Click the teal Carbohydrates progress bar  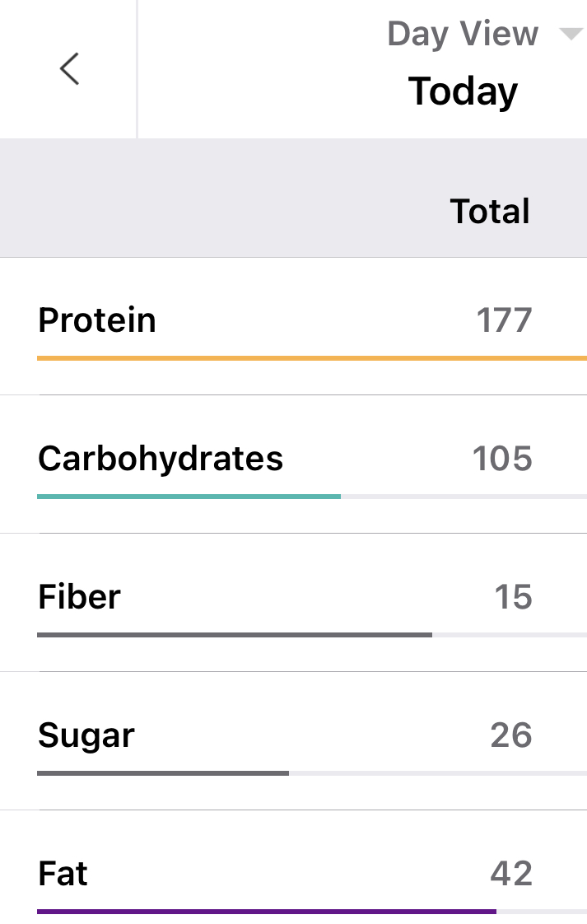[189, 497]
